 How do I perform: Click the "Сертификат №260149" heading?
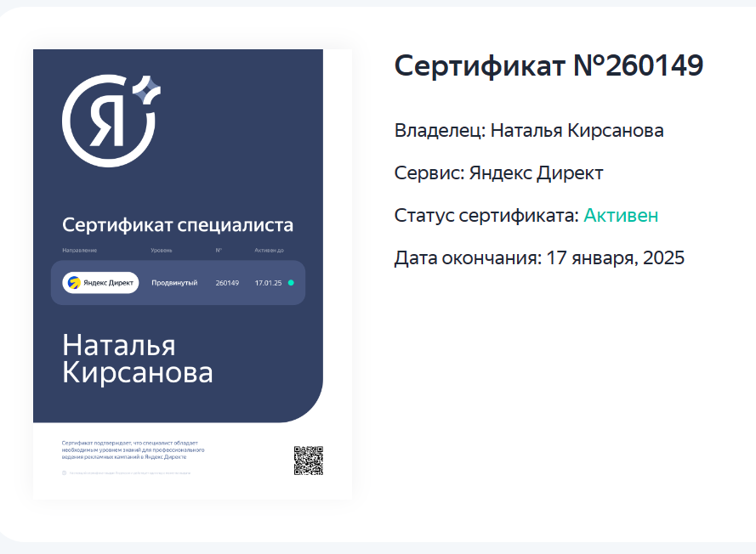549,66
